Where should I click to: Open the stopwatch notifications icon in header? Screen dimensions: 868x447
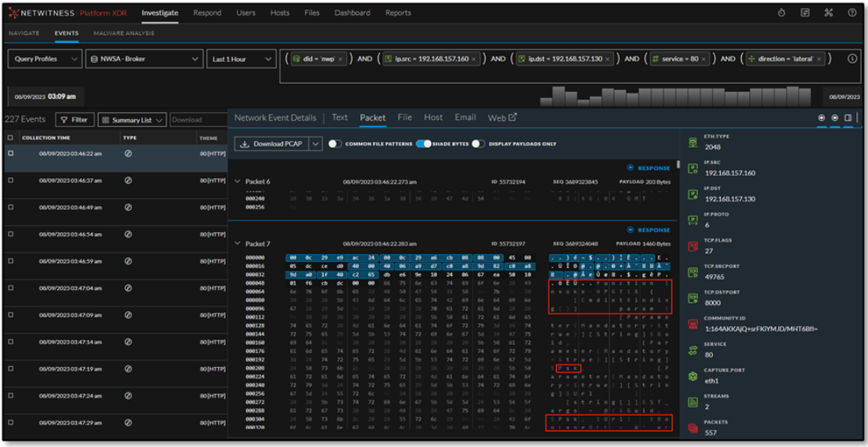click(781, 13)
